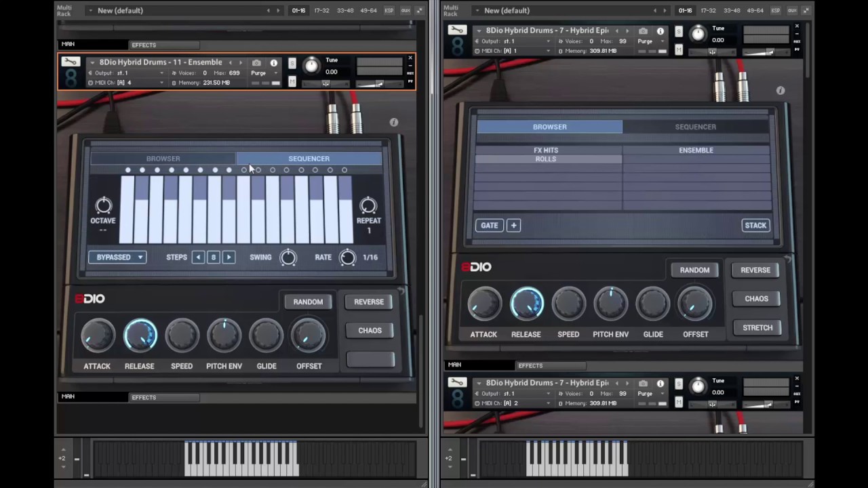Click Ensemble instrument volume slider

(379, 84)
